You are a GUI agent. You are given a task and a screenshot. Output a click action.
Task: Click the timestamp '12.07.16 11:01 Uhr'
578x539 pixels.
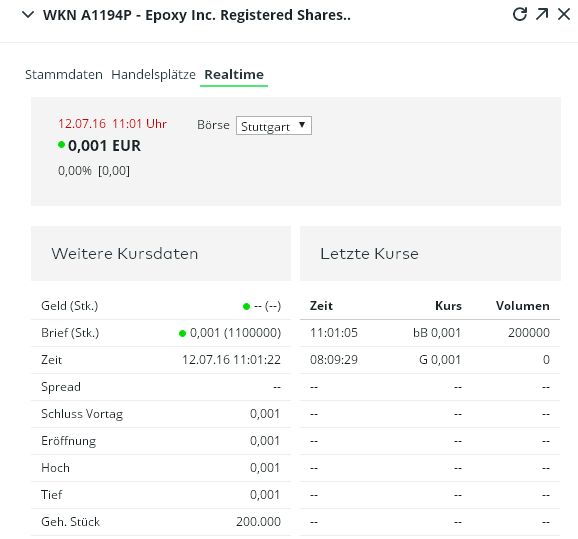(x=112, y=124)
